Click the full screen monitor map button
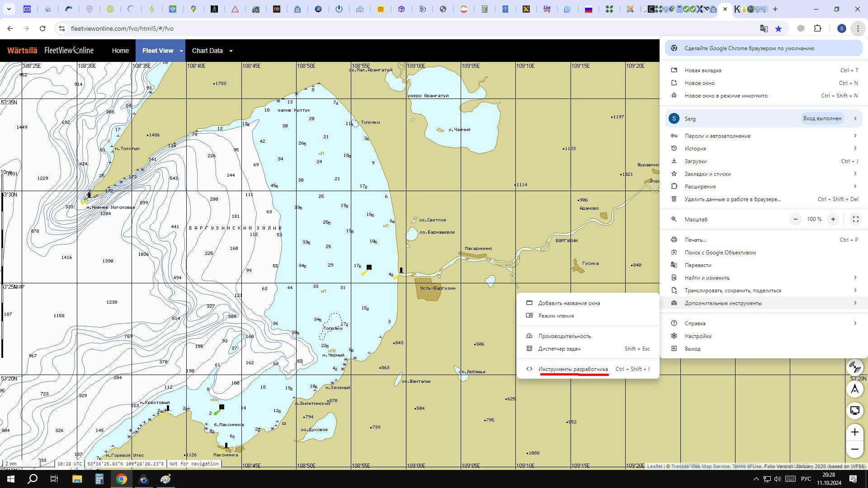This screenshot has height=488, width=868. tap(854, 410)
